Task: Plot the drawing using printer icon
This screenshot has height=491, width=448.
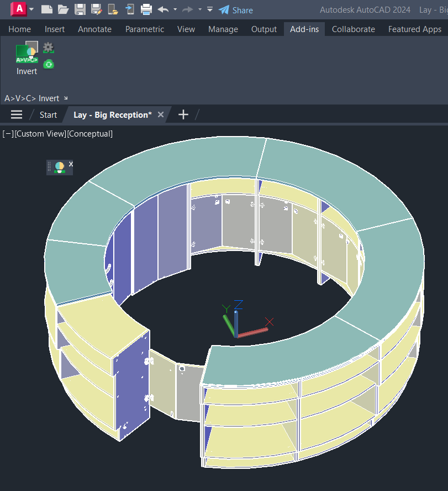Action: pyautogui.click(x=146, y=9)
